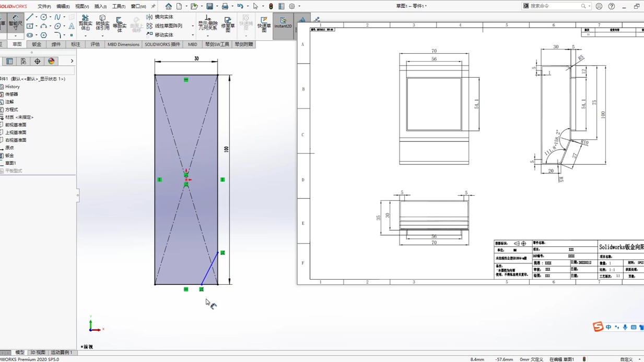644x362 pixels.
Task: Open the 插入(I) menu
Action: pos(100,6)
